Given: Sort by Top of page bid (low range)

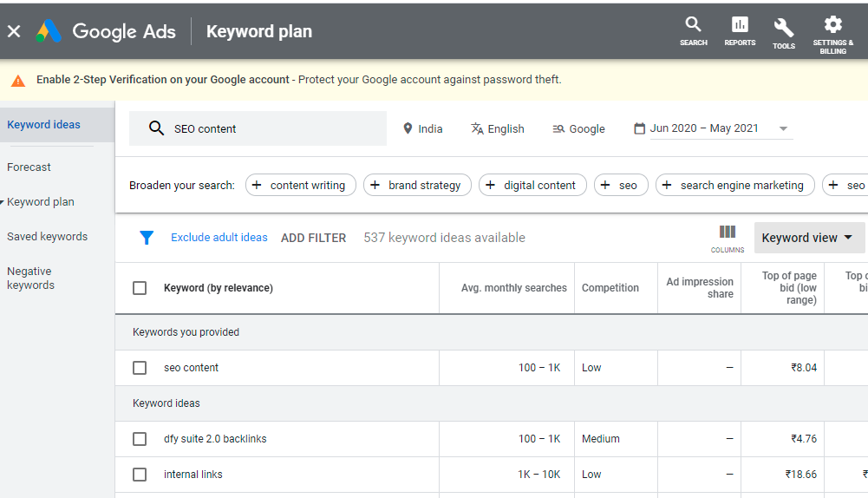Looking at the screenshot, I should [789, 288].
